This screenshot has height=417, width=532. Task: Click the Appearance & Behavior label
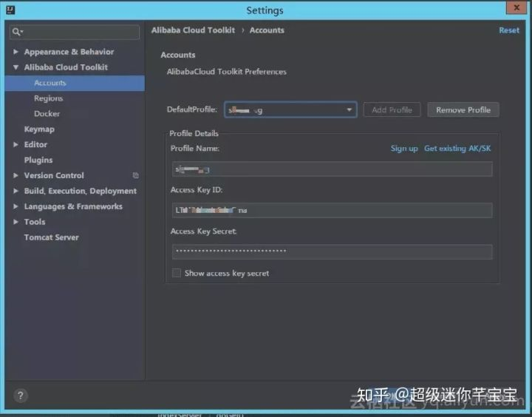point(69,52)
